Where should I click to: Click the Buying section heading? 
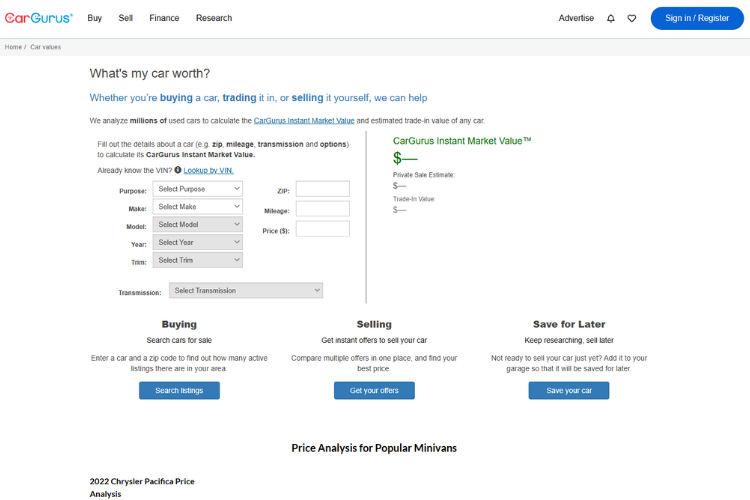[x=179, y=324]
